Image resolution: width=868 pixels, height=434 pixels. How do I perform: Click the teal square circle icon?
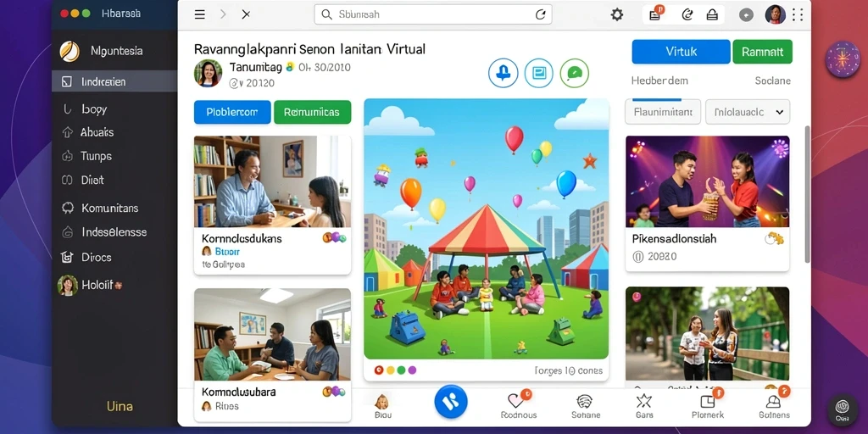coord(538,73)
